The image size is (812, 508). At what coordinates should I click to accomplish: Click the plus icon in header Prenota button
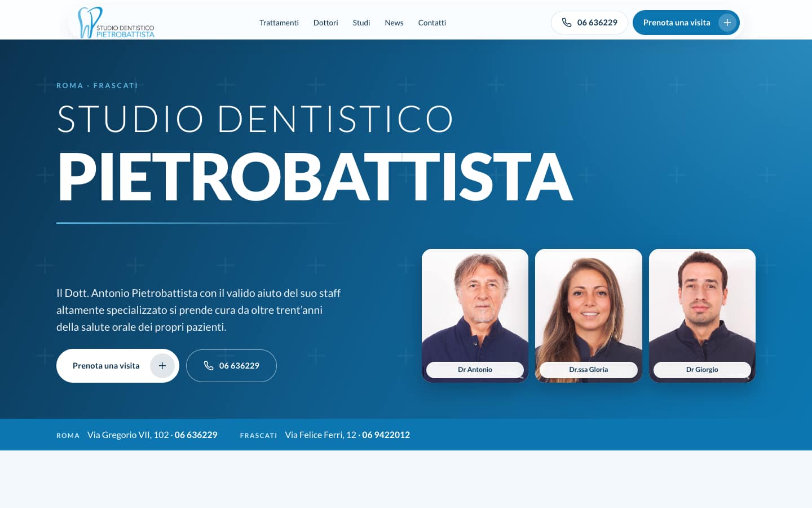click(727, 23)
